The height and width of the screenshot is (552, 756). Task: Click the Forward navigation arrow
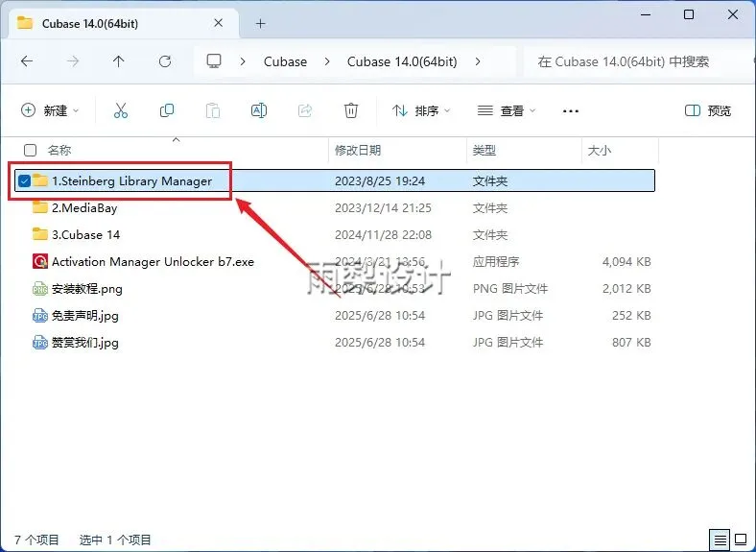73,61
